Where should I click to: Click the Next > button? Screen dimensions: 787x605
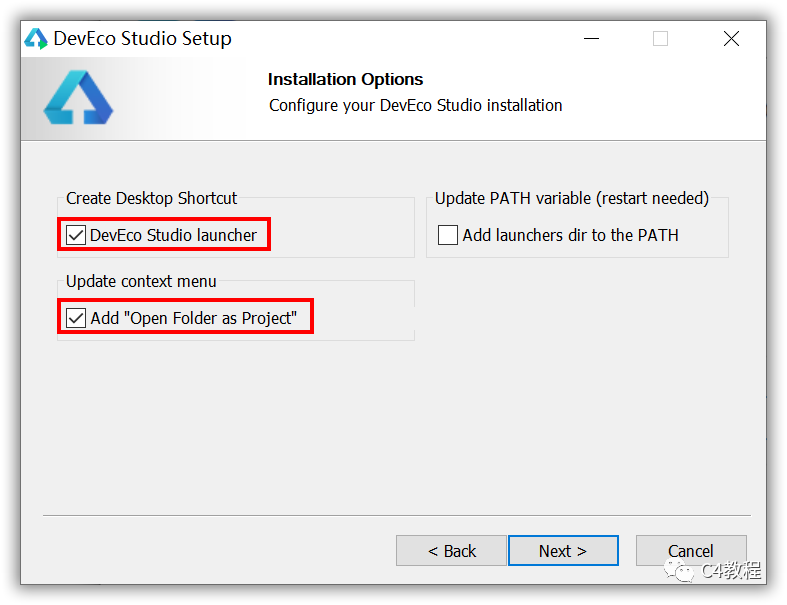pos(563,551)
